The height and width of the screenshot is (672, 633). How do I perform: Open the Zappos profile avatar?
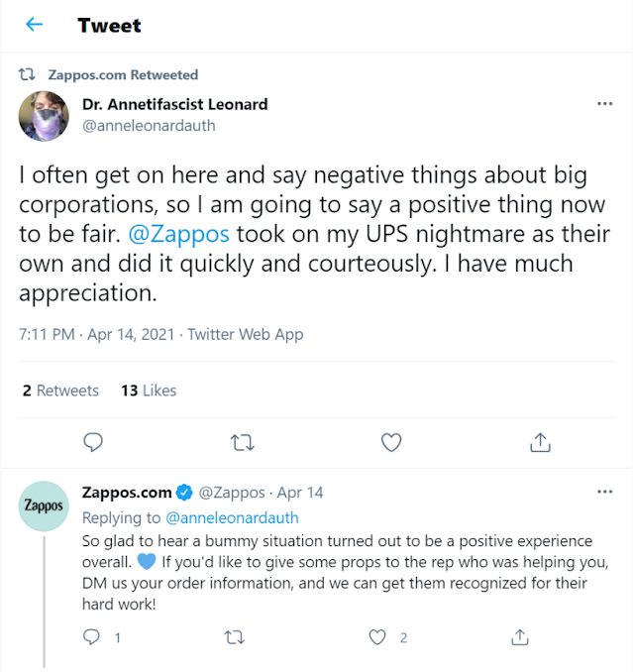pyautogui.click(x=44, y=506)
